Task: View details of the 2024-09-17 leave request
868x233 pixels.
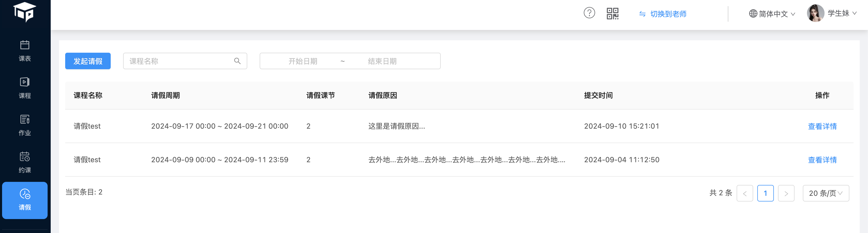Action: [x=822, y=126]
